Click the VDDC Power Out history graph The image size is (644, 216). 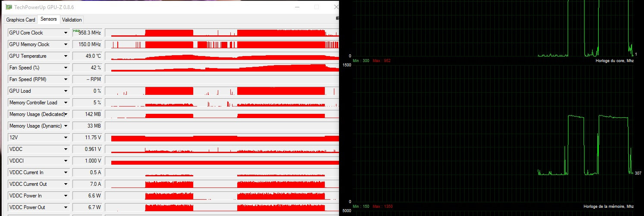click(222, 207)
